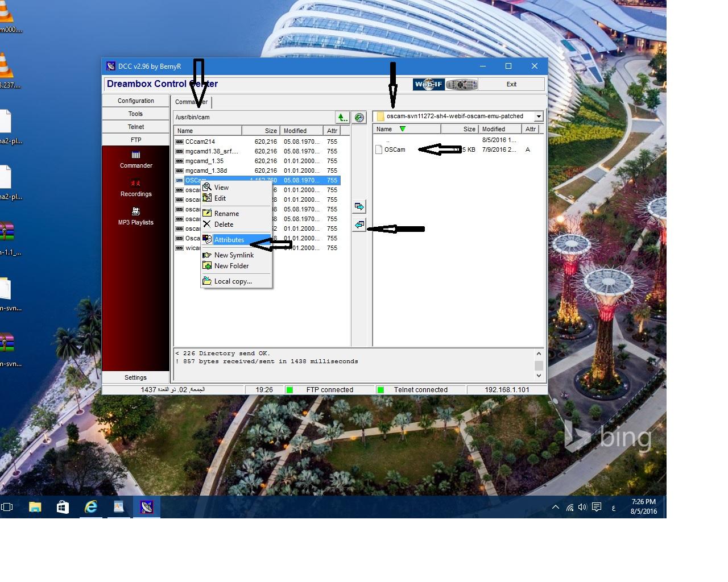Open volume control in system tray
Screen dimensions: 728x582
click(582, 507)
